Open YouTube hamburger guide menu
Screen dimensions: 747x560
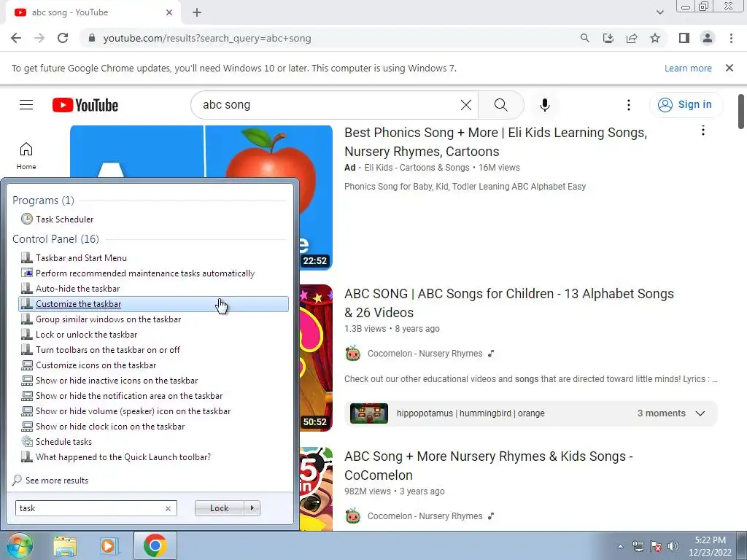coord(26,105)
